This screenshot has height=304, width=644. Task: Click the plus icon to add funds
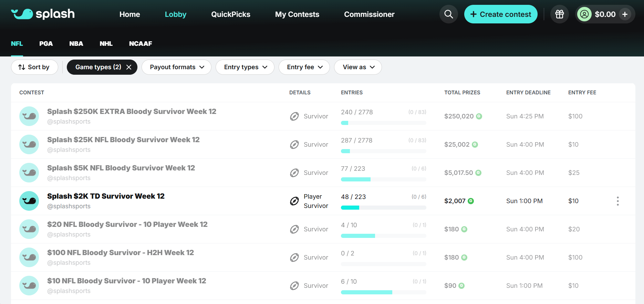click(625, 14)
